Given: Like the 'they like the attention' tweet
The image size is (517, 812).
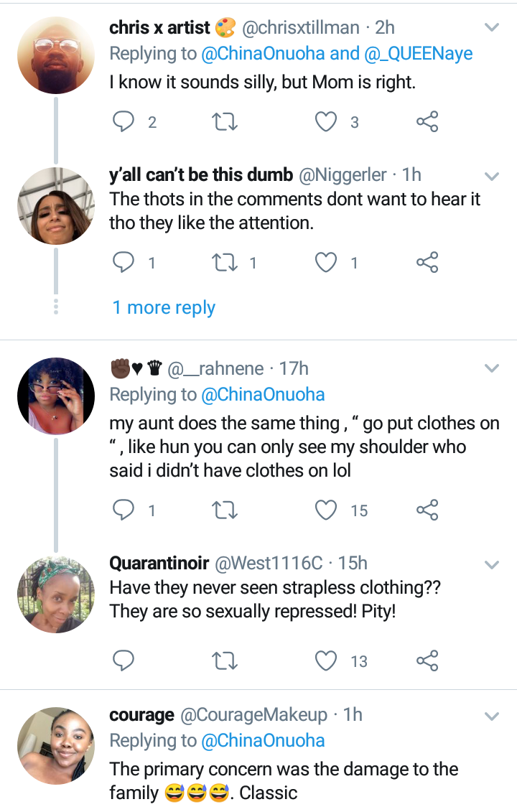Looking at the screenshot, I should tap(327, 263).
